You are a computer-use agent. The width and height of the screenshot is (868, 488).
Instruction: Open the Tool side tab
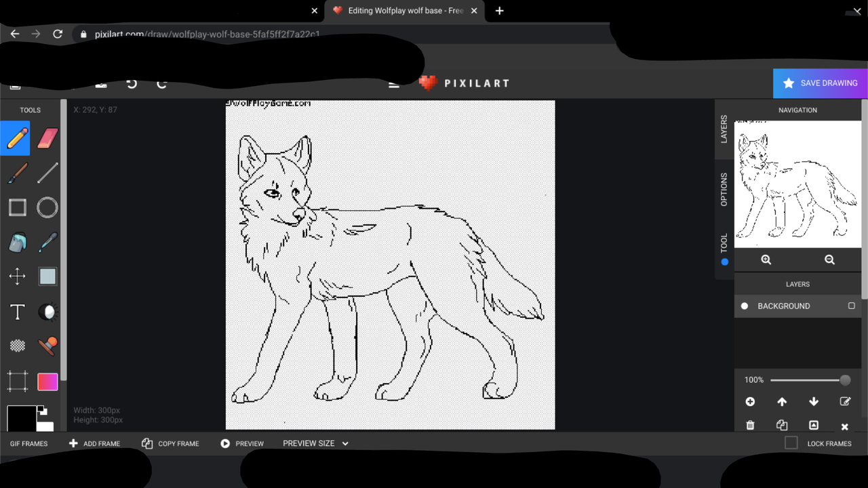click(x=724, y=248)
